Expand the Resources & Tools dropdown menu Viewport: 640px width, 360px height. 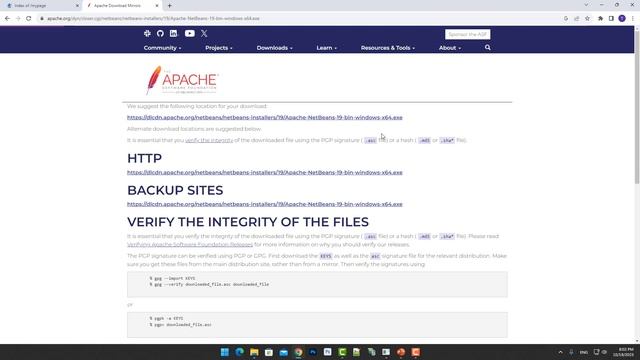click(x=388, y=48)
